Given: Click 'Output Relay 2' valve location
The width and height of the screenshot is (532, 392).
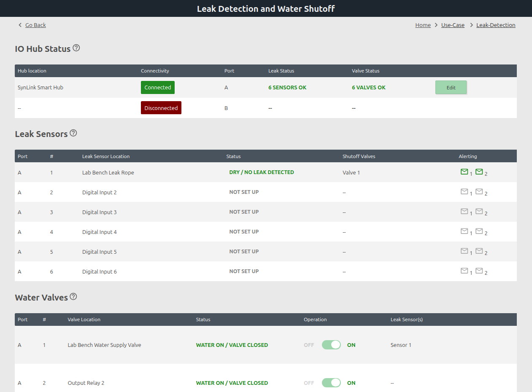Looking at the screenshot, I should click(x=86, y=383).
